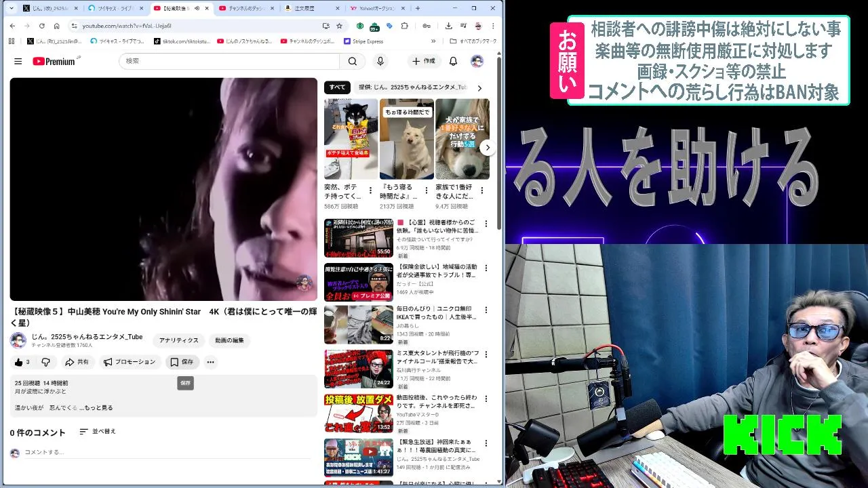Image resolution: width=868 pixels, height=488 pixels.
Task: Click the main video player
Action: coord(163,189)
